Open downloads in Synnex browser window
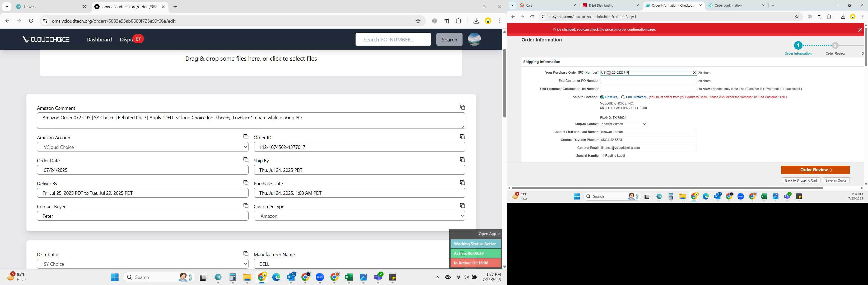868x285 pixels. (x=843, y=16)
